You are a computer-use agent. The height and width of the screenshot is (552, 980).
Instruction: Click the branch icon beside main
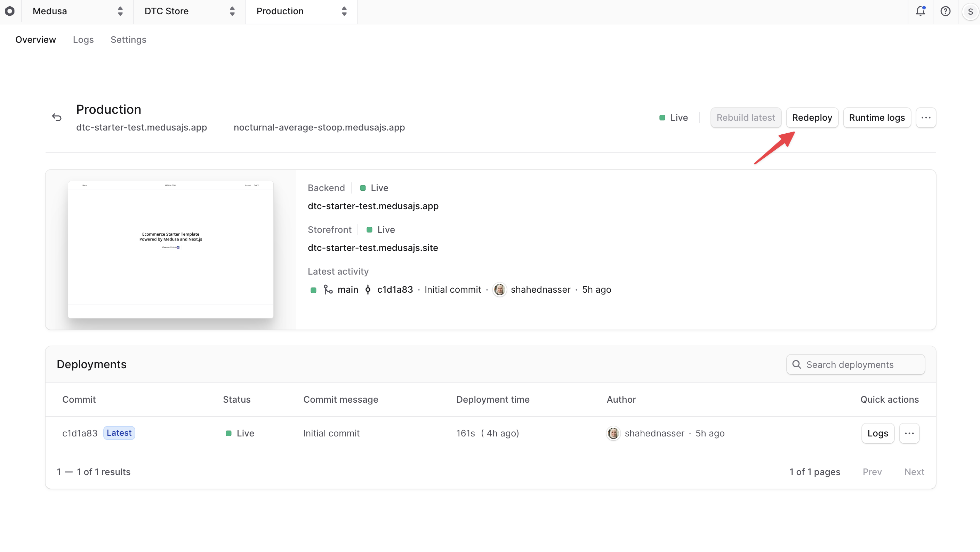[328, 289]
